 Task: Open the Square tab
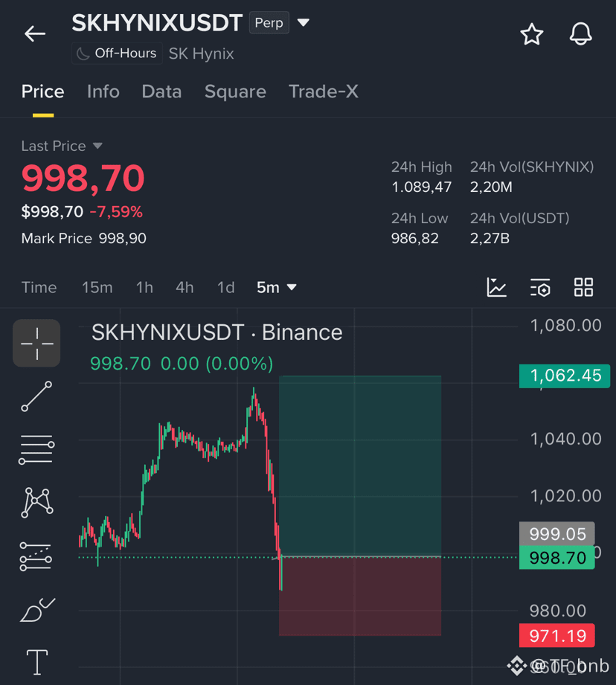coord(235,91)
